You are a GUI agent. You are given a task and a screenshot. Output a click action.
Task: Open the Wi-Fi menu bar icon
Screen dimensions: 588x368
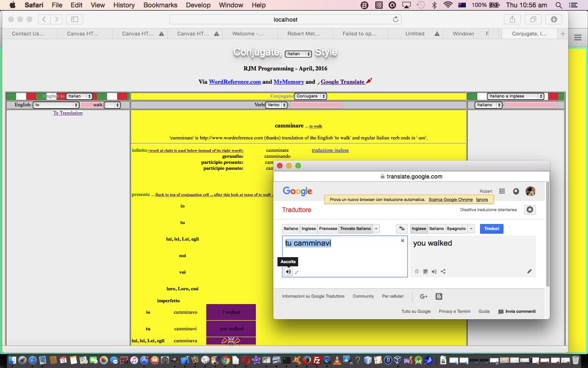pos(448,5)
